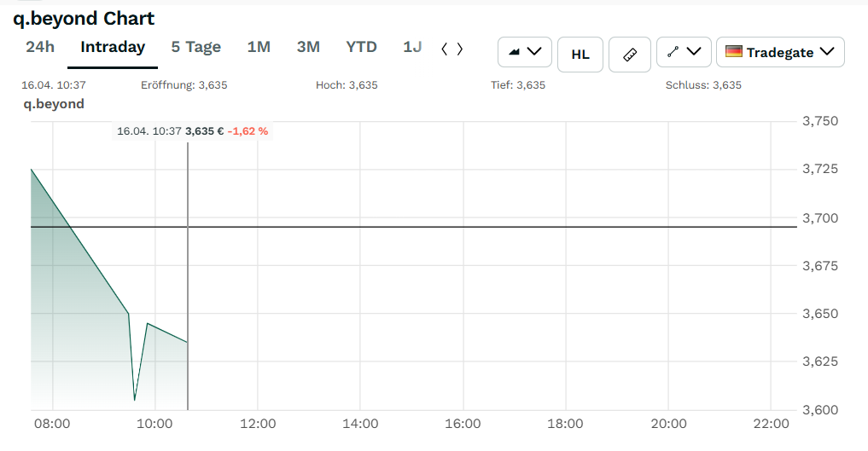Viewport: 868px width, 451px height.
Task: Click the q.beyond series legend label
Action: point(54,104)
